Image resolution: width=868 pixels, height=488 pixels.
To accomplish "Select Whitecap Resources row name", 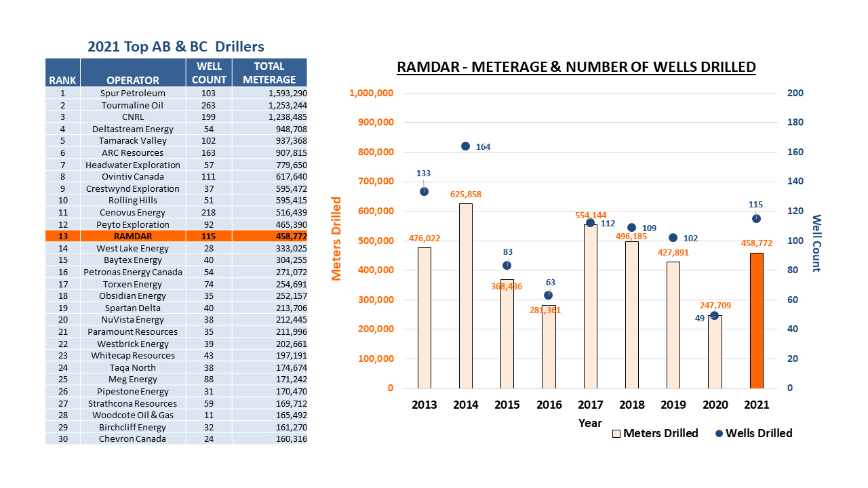I will coord(133,355).
